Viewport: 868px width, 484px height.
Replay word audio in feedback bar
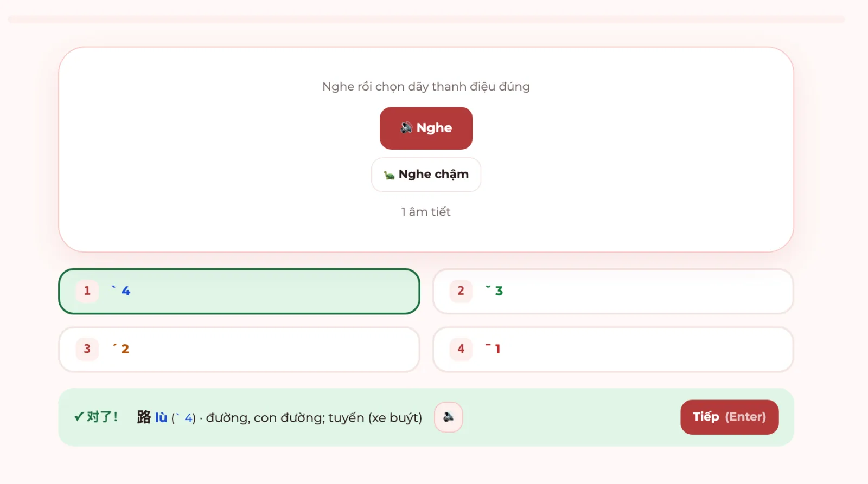point(448,417)
